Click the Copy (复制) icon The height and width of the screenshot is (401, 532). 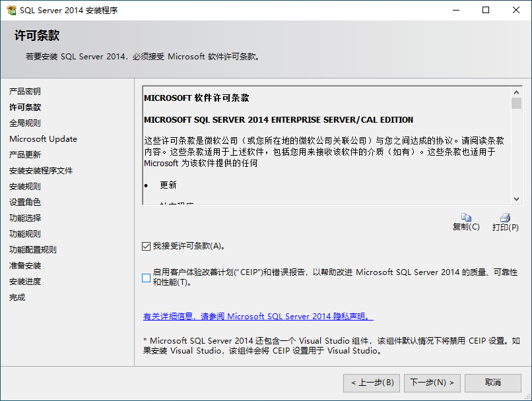point(466,217)
